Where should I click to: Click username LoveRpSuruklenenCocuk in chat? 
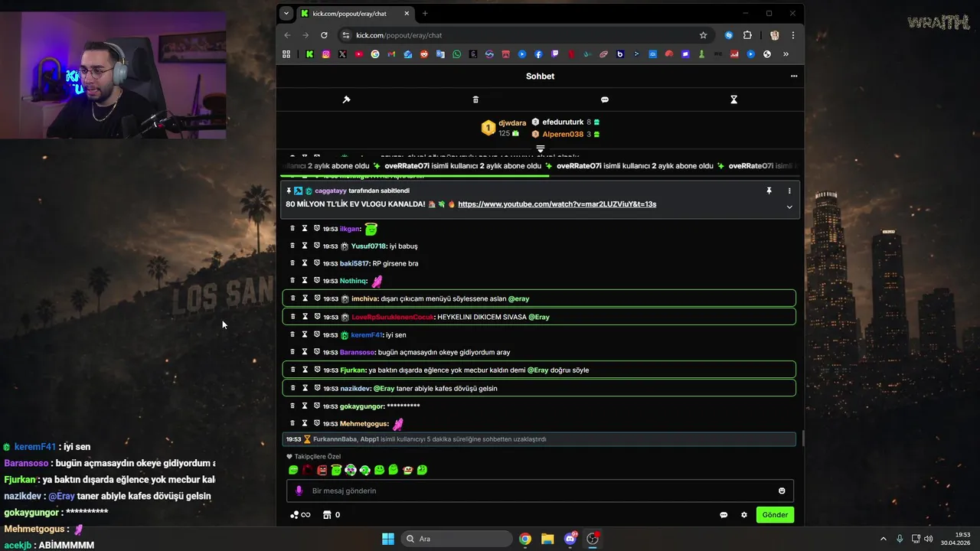point(393,317)
